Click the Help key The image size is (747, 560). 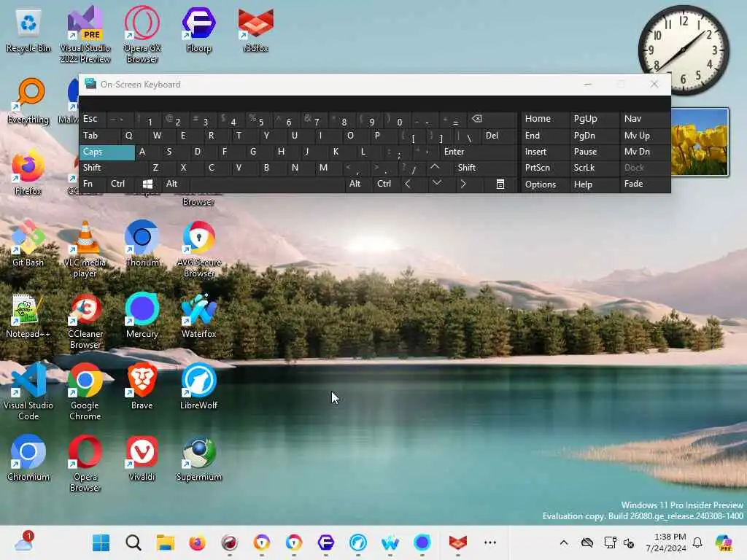tap(594, 184)
